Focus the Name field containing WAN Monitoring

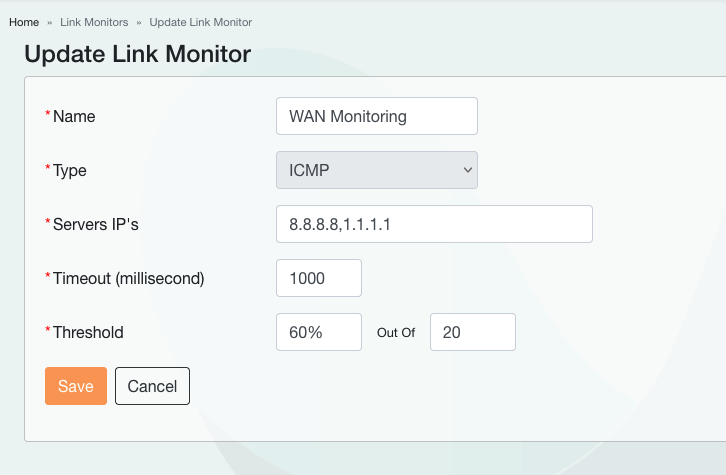point(376,116)
